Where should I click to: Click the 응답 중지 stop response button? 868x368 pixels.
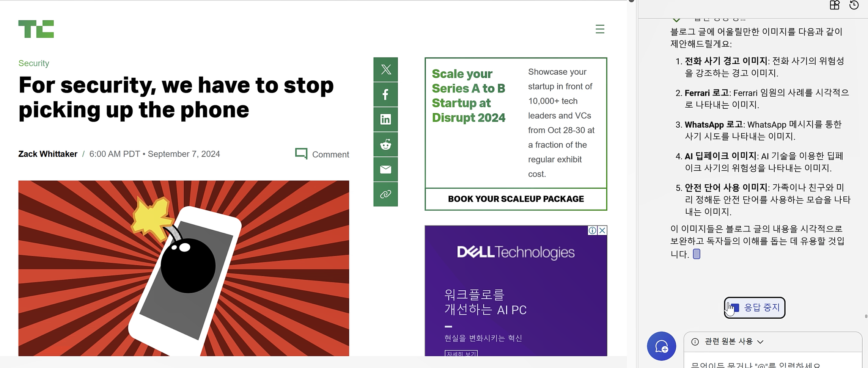click(x=754, y=307)
